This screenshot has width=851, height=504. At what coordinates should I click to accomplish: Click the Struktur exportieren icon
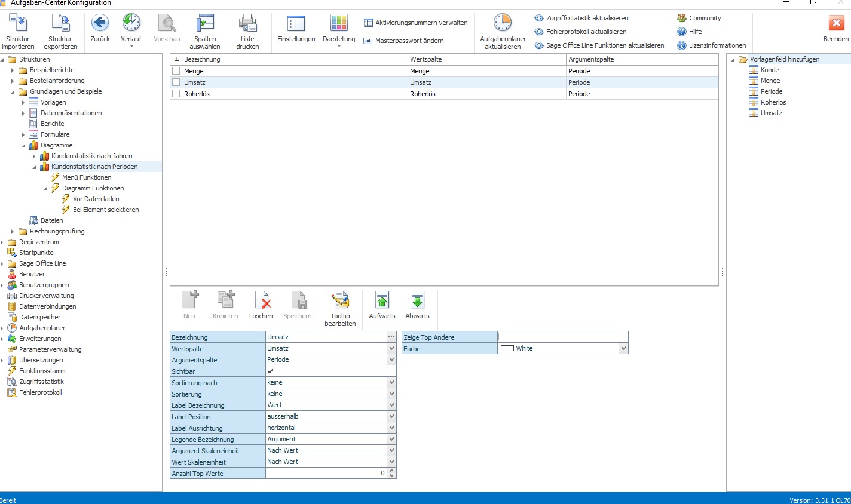click(60, 23)
